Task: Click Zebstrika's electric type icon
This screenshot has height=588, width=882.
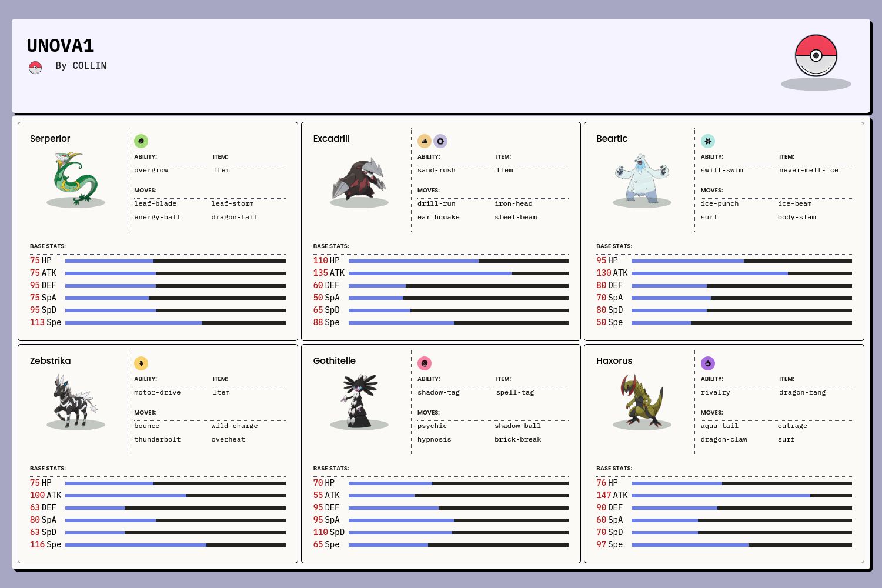Action: coord(141,363)
